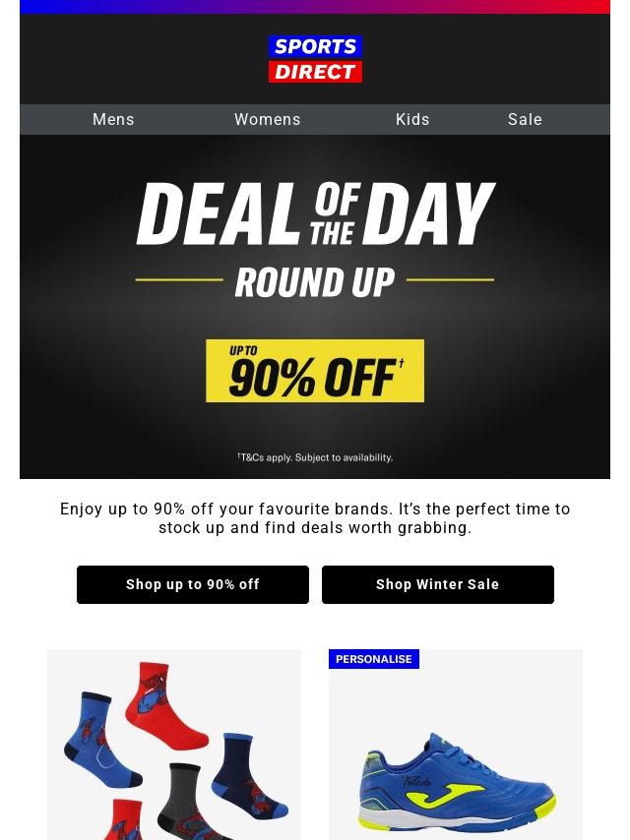Image resolution: width=630 pixels, height=840 pixels.
Task: Click the blue-to-red gradient top bar
Action: coord(315,7)
